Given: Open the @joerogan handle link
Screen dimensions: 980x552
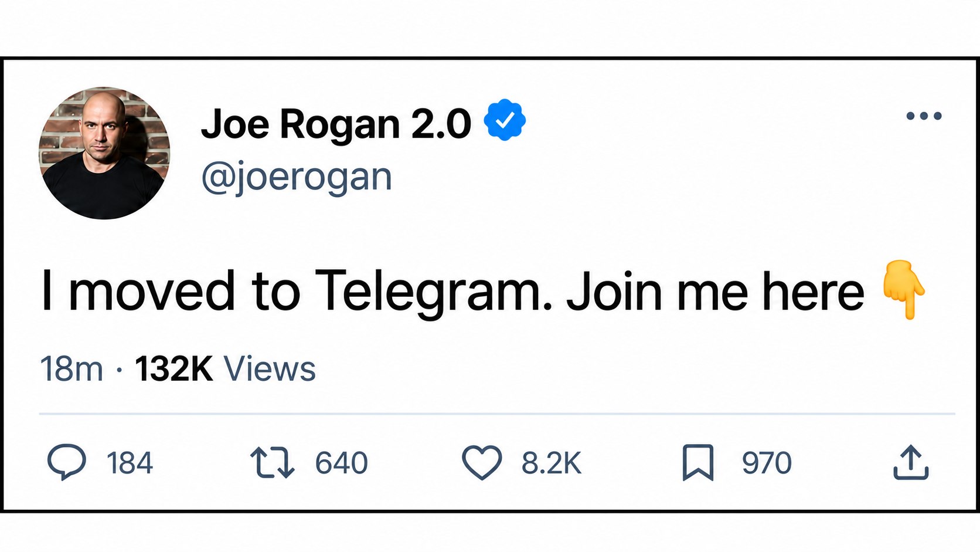Looking at the screenshot, I should [x=297, y=177].
